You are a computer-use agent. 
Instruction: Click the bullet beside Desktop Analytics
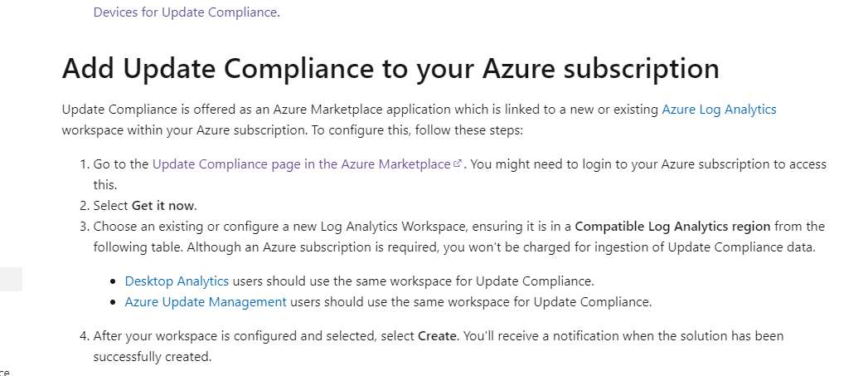114,281
